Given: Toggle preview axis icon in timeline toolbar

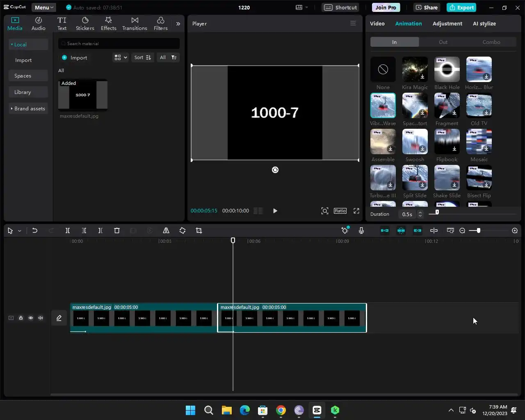Looking at the screenshot, I should click(x=434, y=231).
